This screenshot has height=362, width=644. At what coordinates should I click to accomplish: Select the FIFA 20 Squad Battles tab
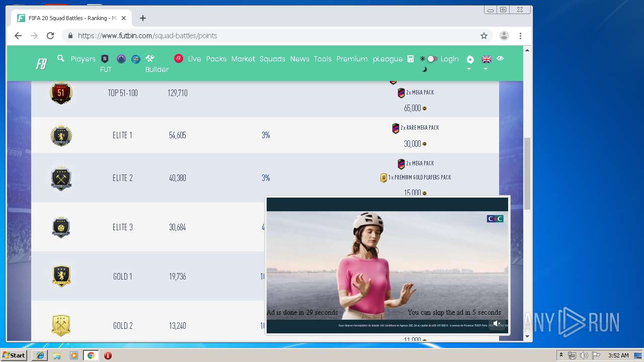tap(71, 18)
